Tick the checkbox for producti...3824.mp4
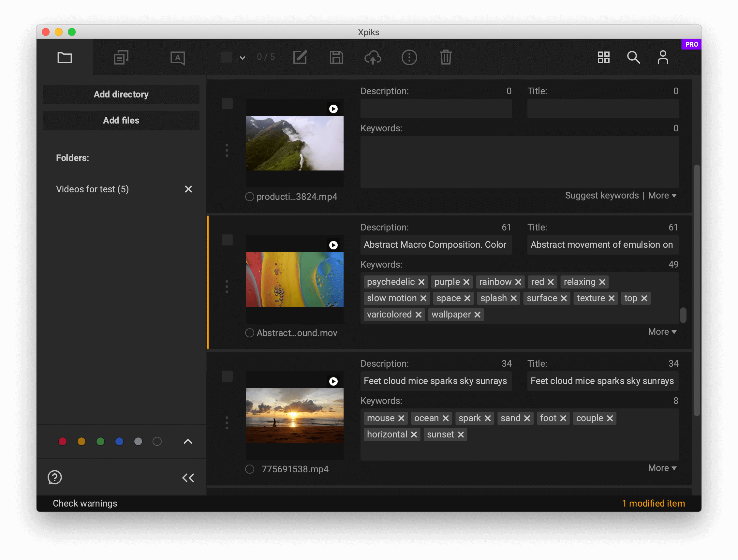Screen dimensions: 738x560 [x=227, y=104]
